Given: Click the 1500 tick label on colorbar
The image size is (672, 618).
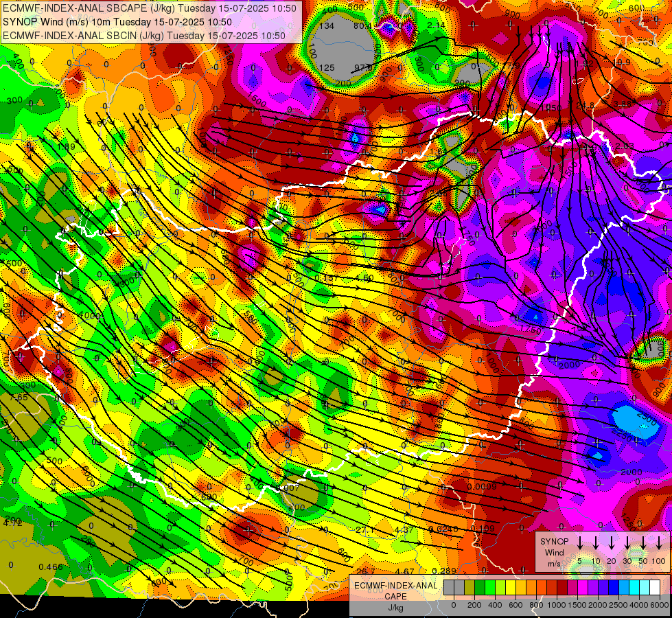Looking at the screenshot, I should pos(577,605).
